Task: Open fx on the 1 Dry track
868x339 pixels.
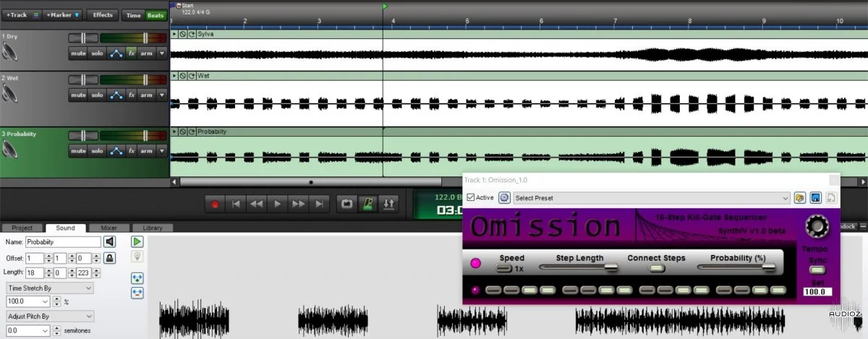Action: pos(132,53)
